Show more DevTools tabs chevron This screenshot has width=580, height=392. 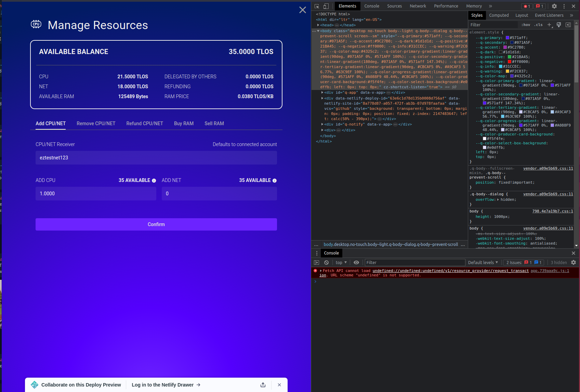pyautogui.click(x=490, y=6)
